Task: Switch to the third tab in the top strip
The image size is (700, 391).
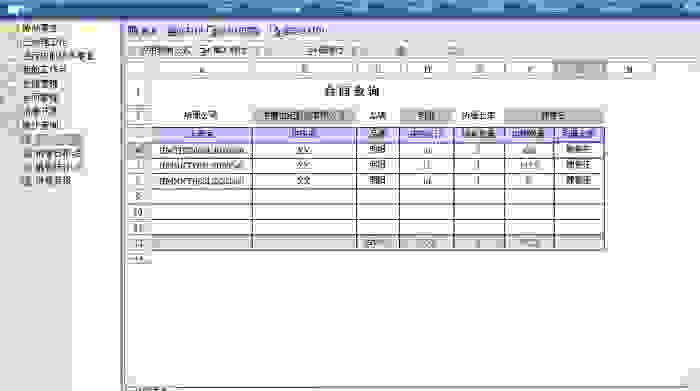Action: (x=241, y=30)
